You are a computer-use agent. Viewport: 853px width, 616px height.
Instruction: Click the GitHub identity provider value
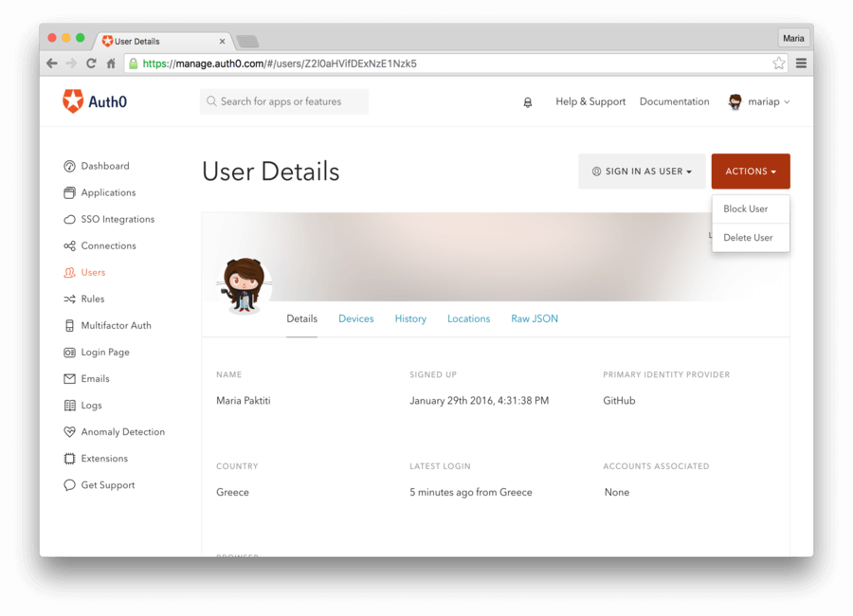click(x=619, y=401)
